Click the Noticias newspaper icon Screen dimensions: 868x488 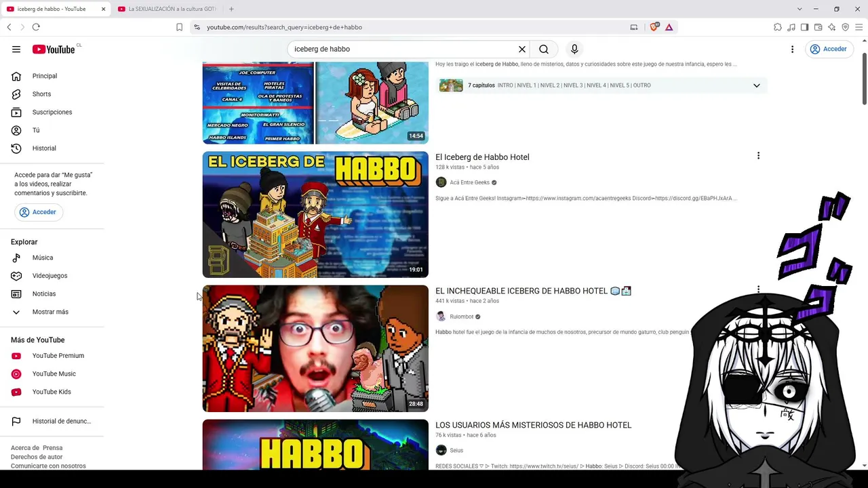16,293
